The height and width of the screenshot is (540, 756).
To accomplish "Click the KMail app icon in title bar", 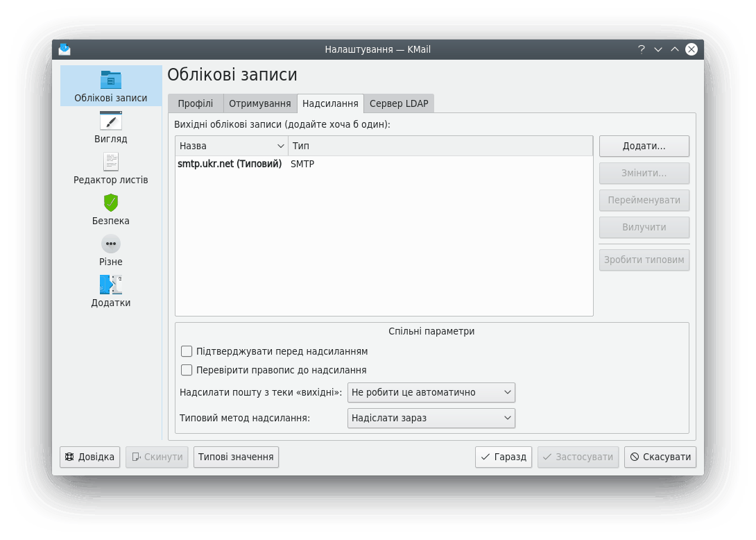I will coord(65,49).
